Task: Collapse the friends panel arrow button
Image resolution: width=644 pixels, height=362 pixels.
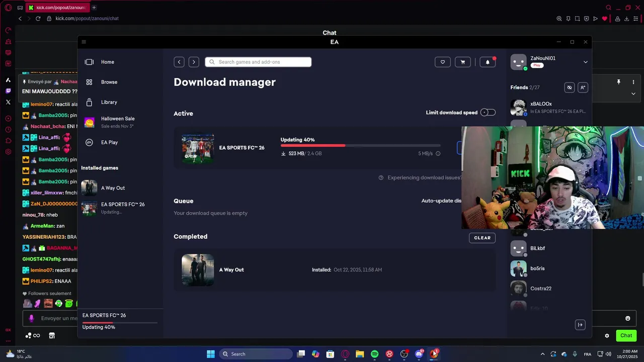Action: pos(580,325)
